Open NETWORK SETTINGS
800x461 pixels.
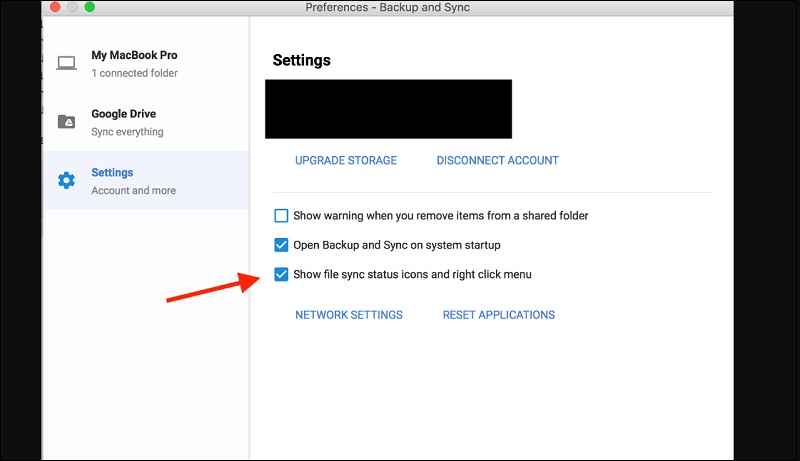pyautogui.click(x=349, y=315)
